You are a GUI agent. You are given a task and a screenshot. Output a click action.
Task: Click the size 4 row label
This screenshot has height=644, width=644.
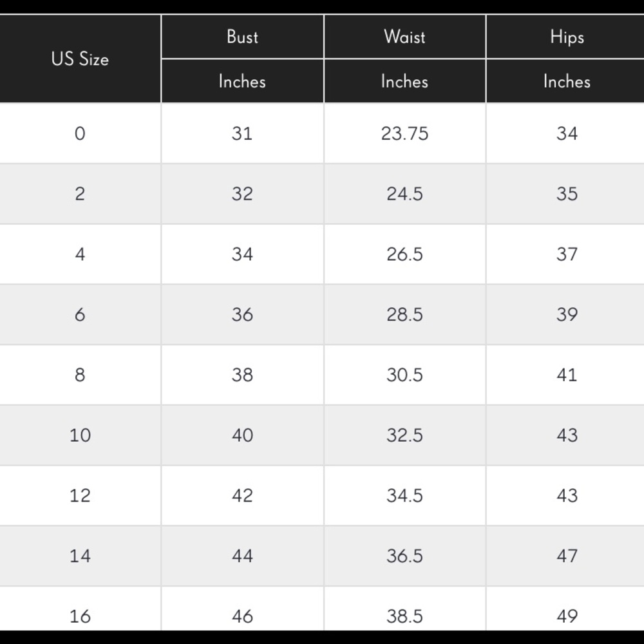coord(80,254)
